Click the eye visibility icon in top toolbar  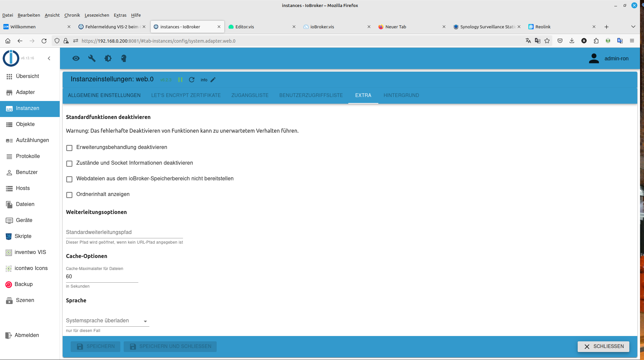pyautogui.click(x=76, y=58)
